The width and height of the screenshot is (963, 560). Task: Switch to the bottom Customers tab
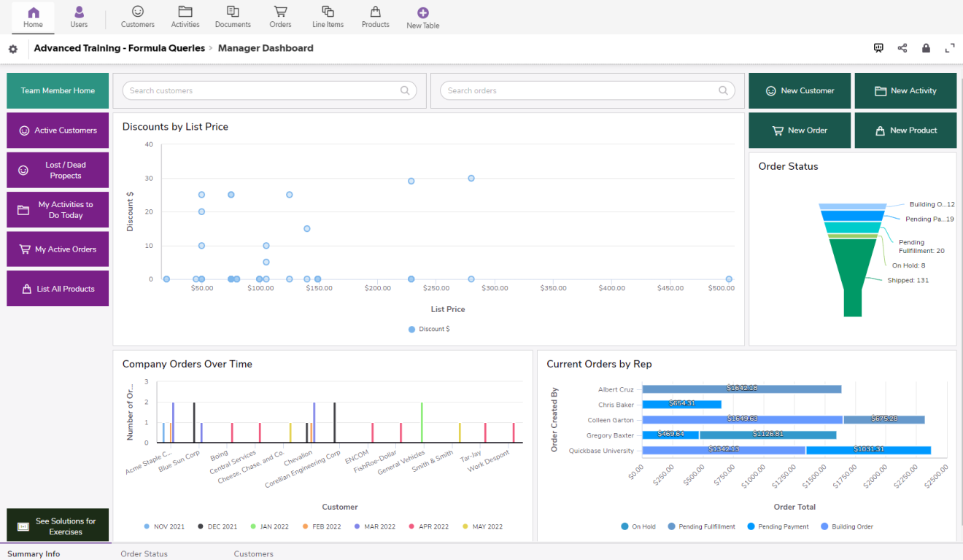pos(253,553)
